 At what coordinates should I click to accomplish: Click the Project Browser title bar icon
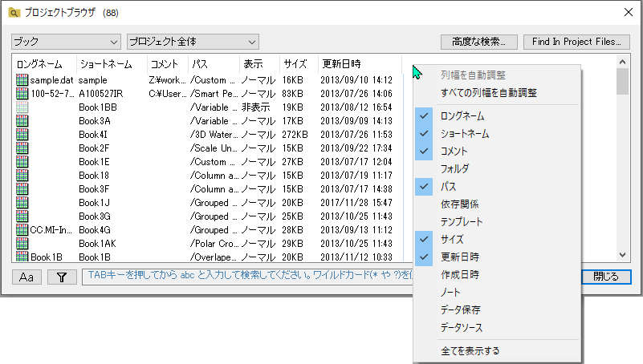14,13
